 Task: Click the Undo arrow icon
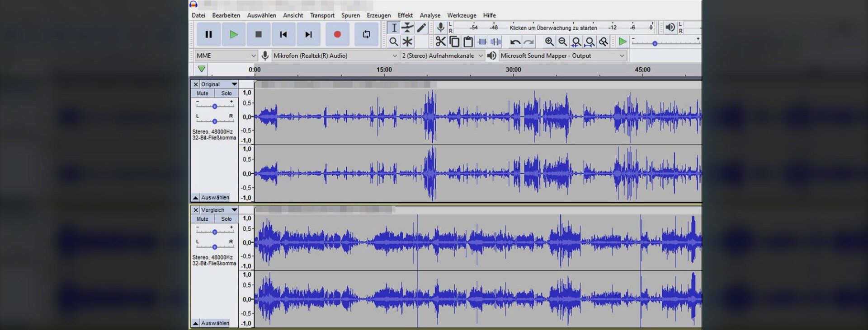[x=515, y=42]
